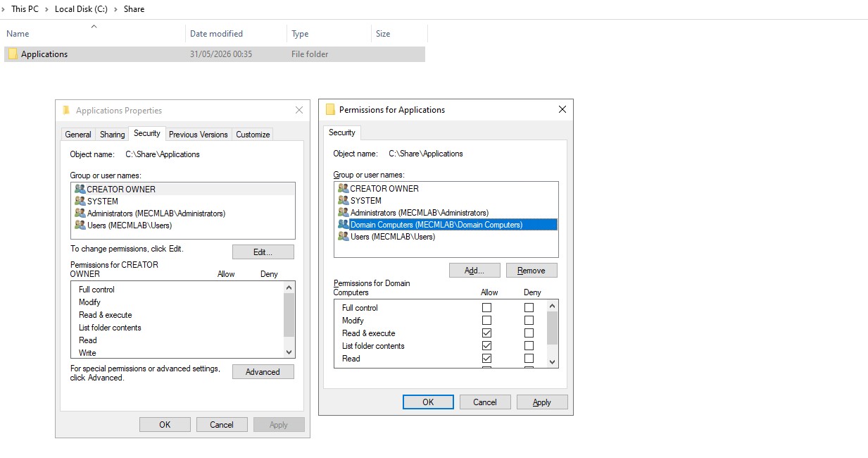Click Administrators group icon in Permissions dialog

[x=344, y=213]
